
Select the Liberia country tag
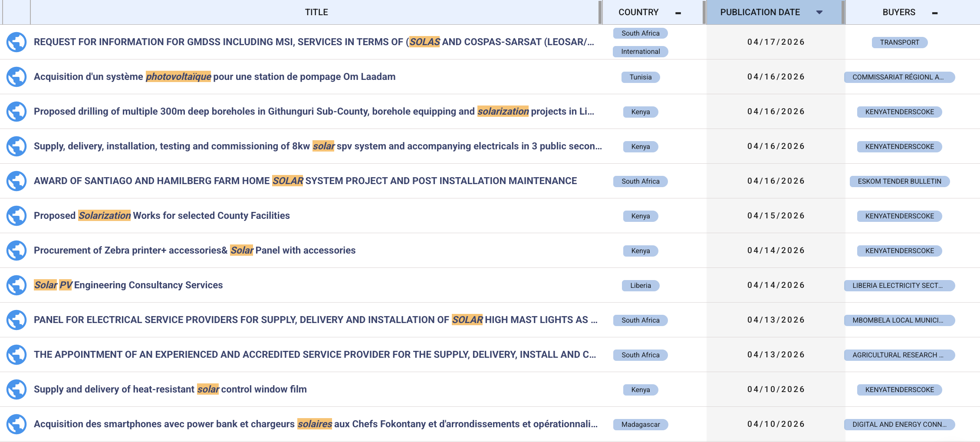coord(641,286)
